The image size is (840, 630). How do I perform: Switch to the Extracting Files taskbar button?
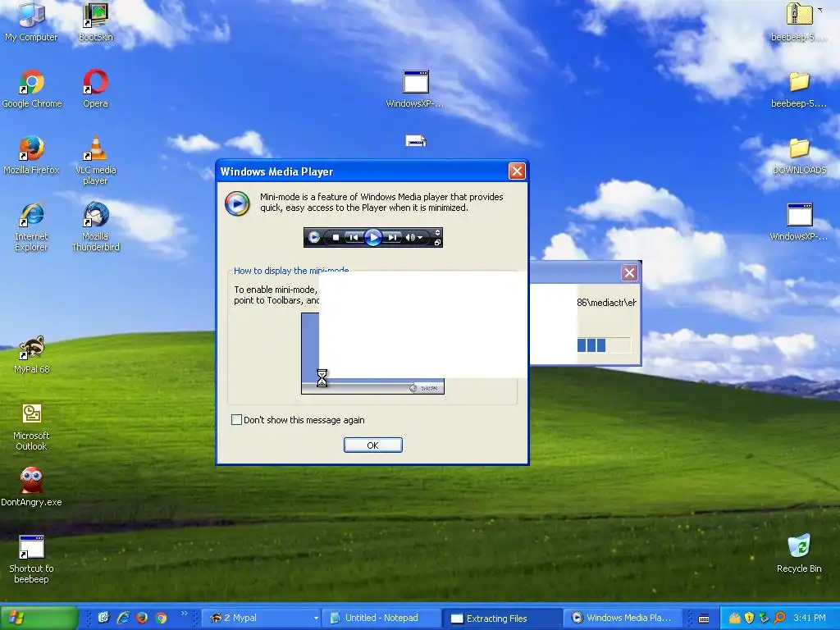pyautogui.click(x=503, y=619)
